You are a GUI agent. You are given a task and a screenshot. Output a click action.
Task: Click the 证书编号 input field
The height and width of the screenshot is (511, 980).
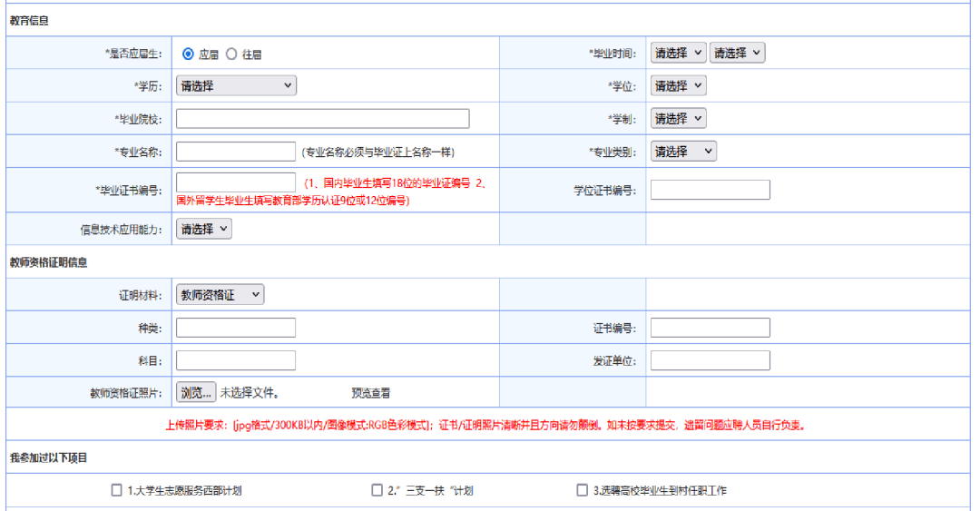(x=710, y=328)
